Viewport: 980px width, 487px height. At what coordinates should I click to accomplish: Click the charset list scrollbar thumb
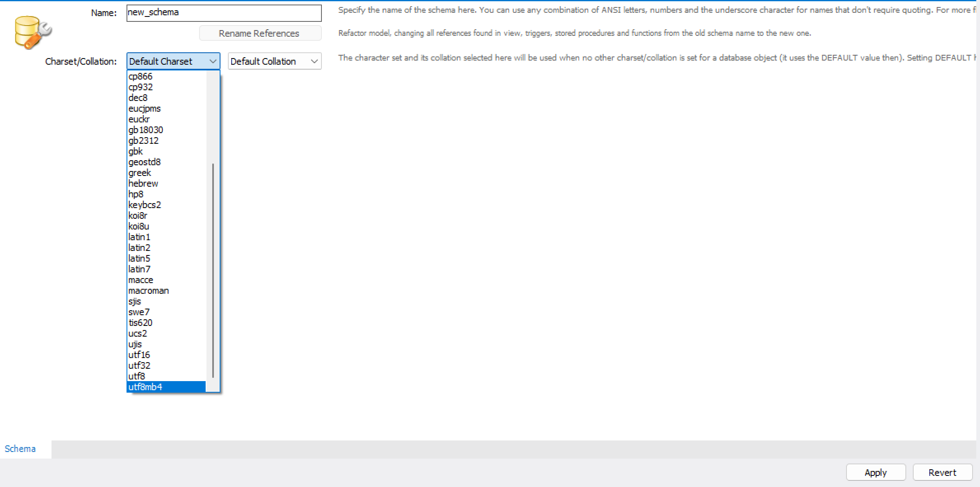(213, 270)
